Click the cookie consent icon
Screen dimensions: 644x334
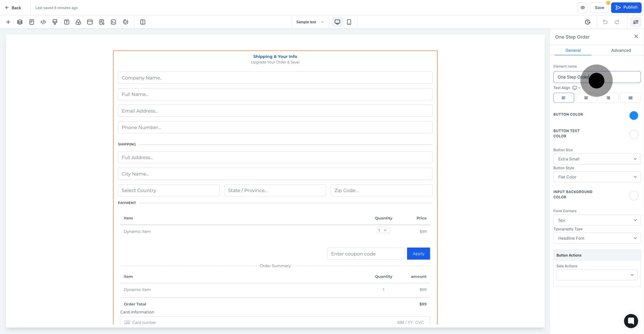pyautogui.click(x=126, y=22)
